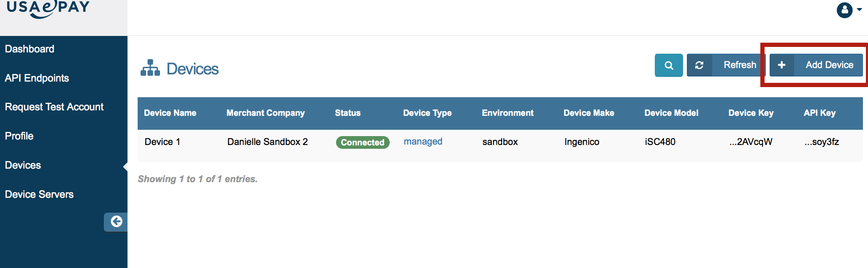Click the user profile avatar icon
868x268 pixels.
(x=845, y=10)
